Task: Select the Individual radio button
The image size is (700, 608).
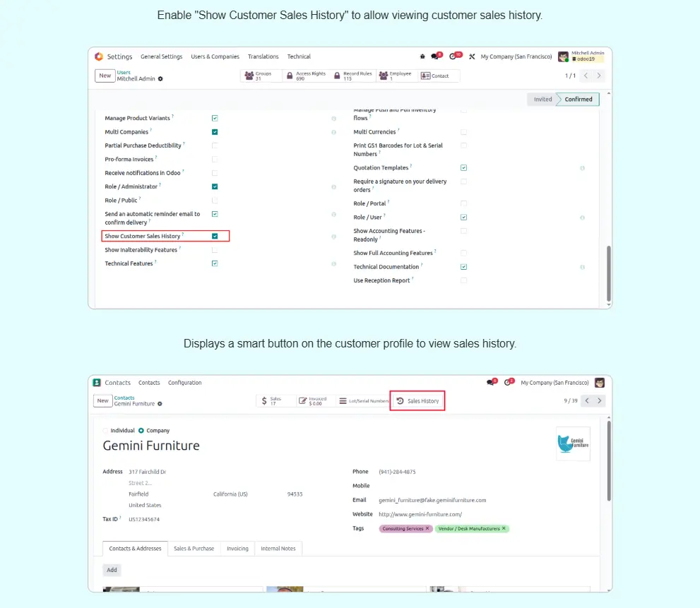Action: coord(107,431)
